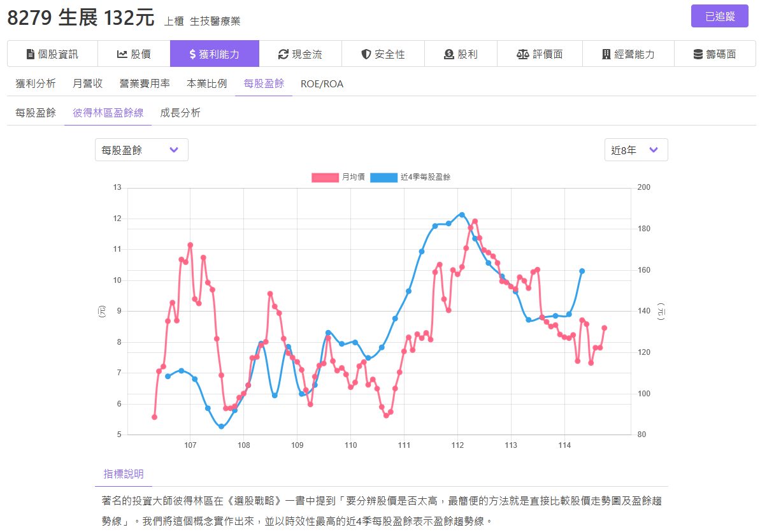Select the third-level 每股盈餘 tab beside 彼得林區盈餘線
Viewport: 767px width, 532px height.
point(36,113)
